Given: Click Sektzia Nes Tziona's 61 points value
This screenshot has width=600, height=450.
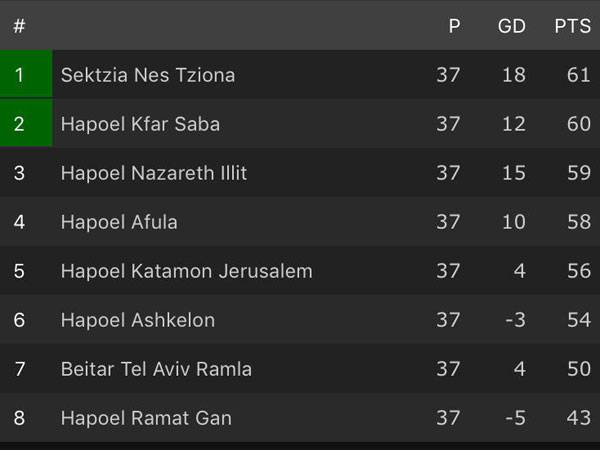Looking at the screenshot, I should [x=578, y=75].
